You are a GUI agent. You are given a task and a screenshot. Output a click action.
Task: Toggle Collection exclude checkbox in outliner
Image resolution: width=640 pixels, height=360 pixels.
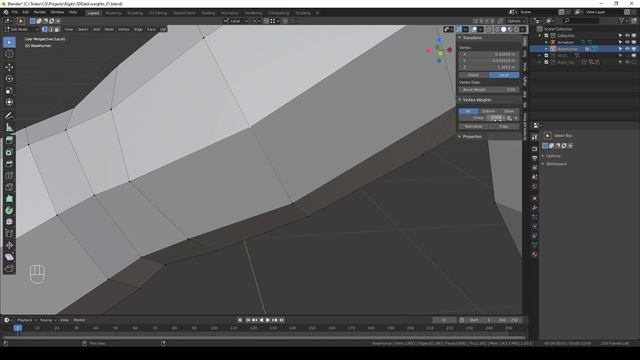point(546,36)
